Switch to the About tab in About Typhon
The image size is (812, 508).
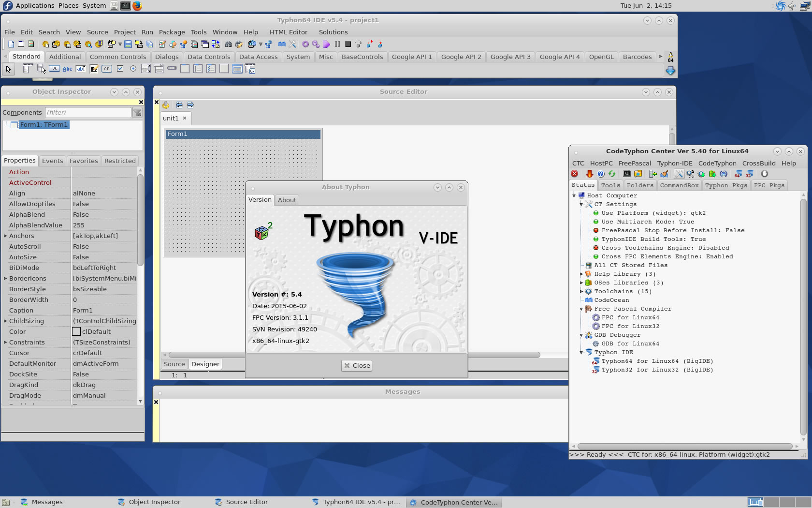point(287,200)
